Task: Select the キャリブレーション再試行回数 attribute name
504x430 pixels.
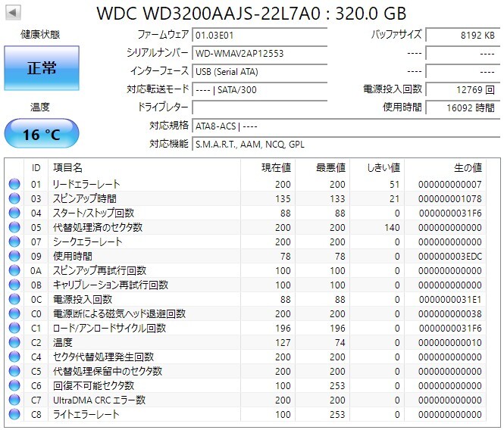Action: 111,285
